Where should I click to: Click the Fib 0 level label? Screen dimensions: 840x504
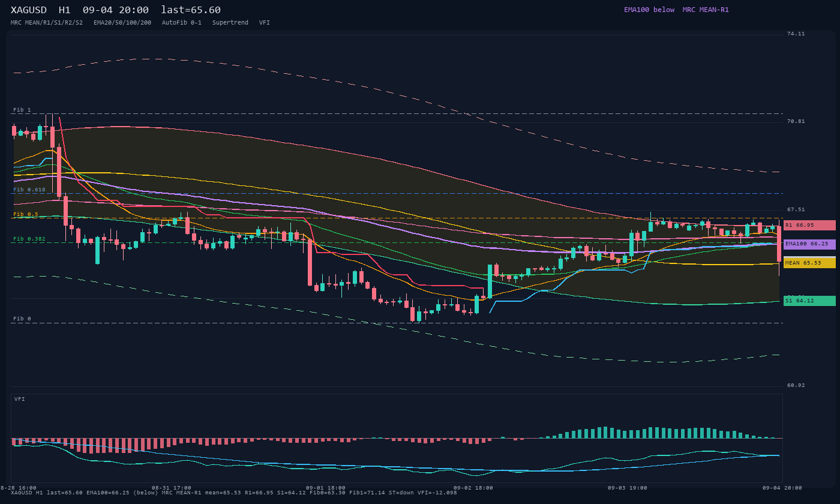[22, 319]
